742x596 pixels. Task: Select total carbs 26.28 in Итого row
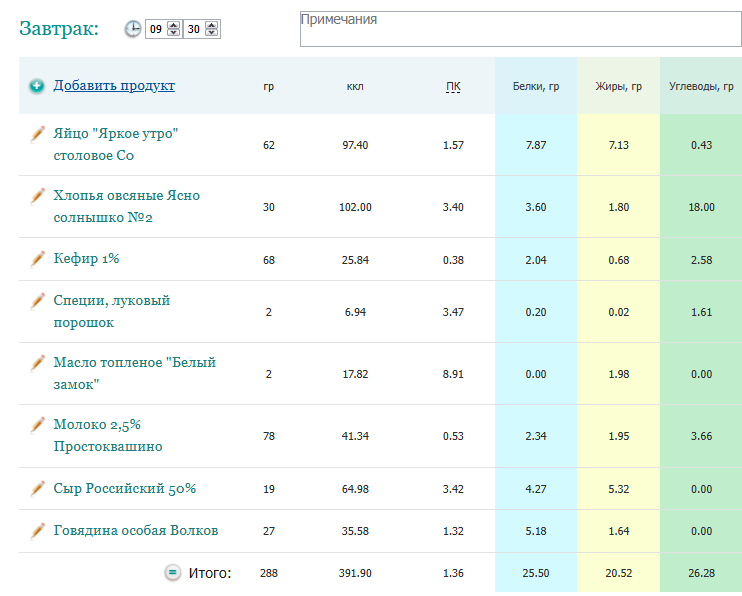click(x=701, y=573)
